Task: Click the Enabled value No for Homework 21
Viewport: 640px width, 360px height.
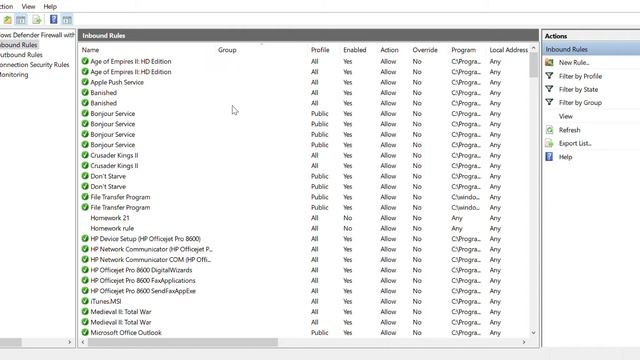Action: coord(348,218)
